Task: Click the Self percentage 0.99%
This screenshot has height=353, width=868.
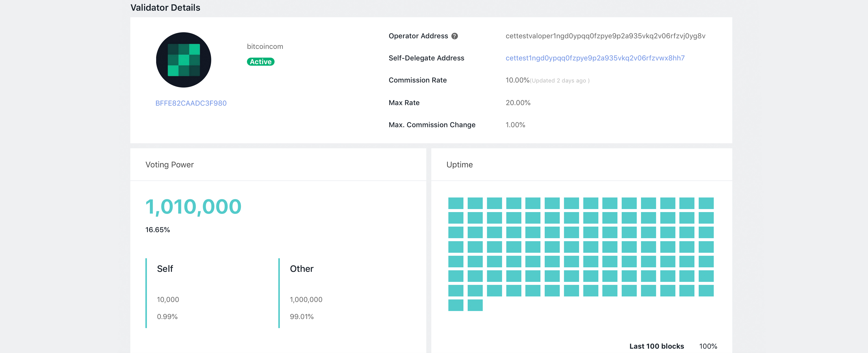Action: pyautogui.click(x=167, y=317)
